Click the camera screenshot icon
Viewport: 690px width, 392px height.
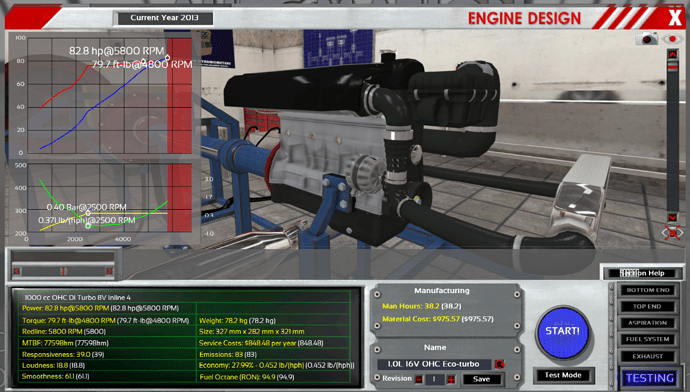coord(646,39)
